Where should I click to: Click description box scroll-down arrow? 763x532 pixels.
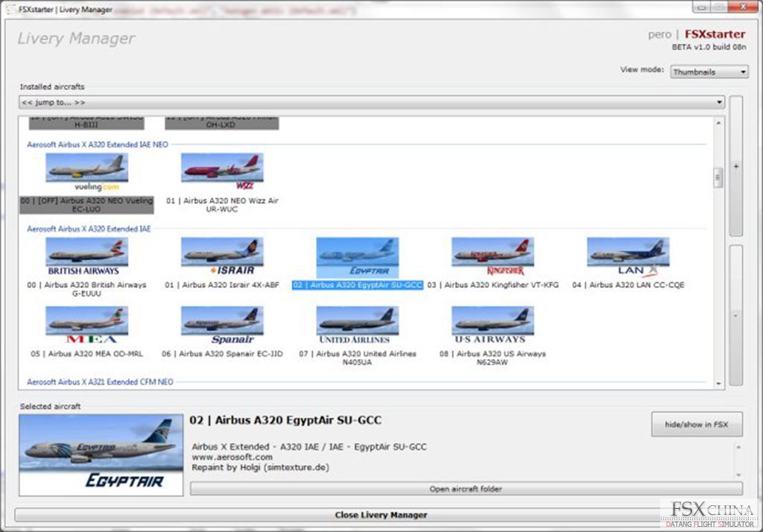click(x=738, y=475)
